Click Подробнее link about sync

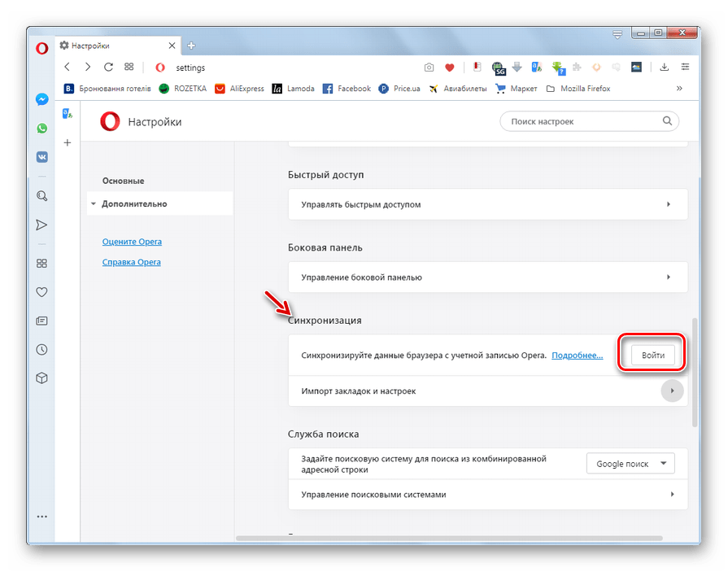point(577,356)
